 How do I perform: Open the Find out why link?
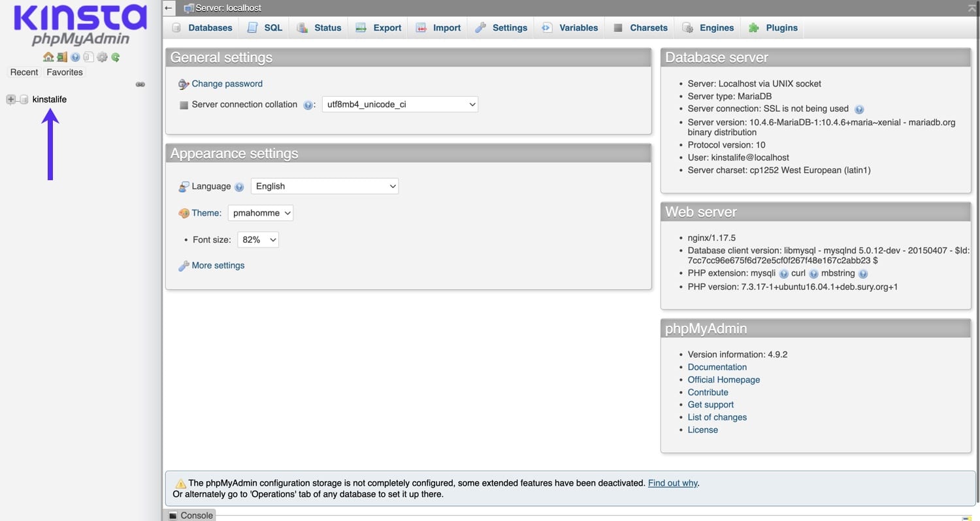[x=672, y=482]
